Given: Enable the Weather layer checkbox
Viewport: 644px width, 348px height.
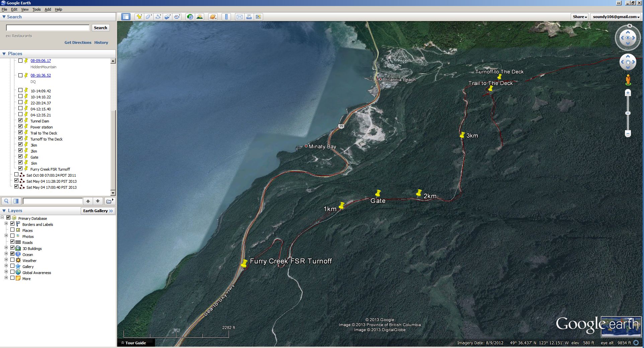Looking at the screenshot, I should coord(12,260).
